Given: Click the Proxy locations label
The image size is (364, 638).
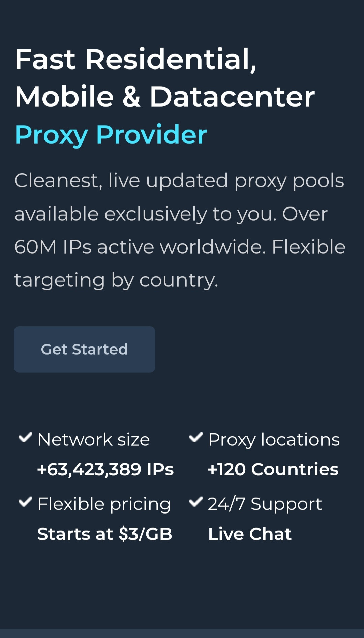Looking at the screenshot, I should tap(274, 440).
